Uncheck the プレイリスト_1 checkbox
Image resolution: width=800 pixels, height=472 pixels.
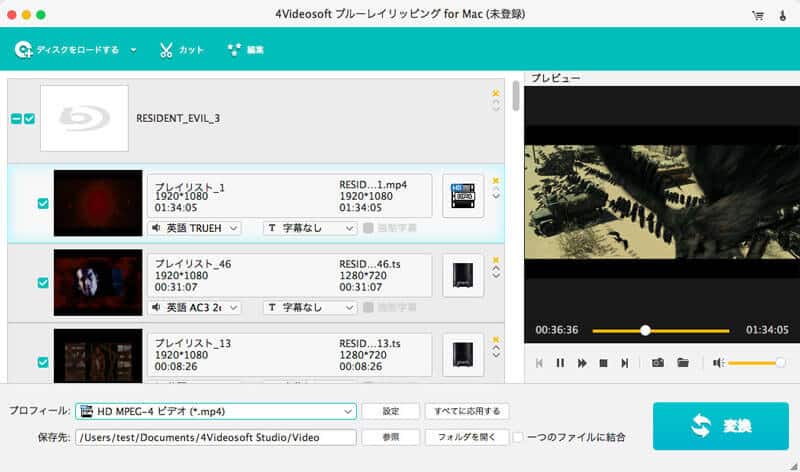click(43, 204)
